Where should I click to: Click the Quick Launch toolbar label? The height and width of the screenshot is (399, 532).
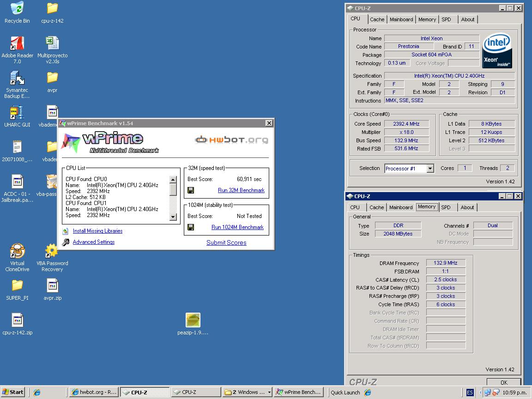[x=345, y=392]
